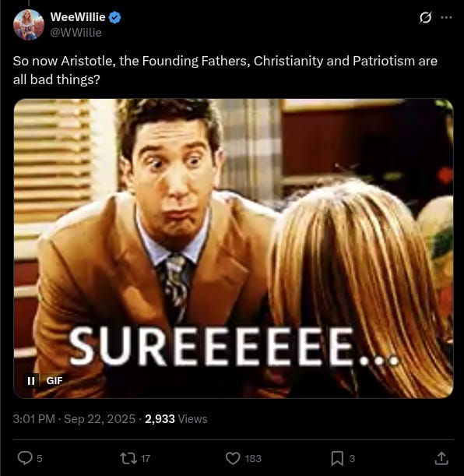The image size is (464, 476).
Task: Open the share upload icon
Action: pyautogui.click(x=441, y=458)
